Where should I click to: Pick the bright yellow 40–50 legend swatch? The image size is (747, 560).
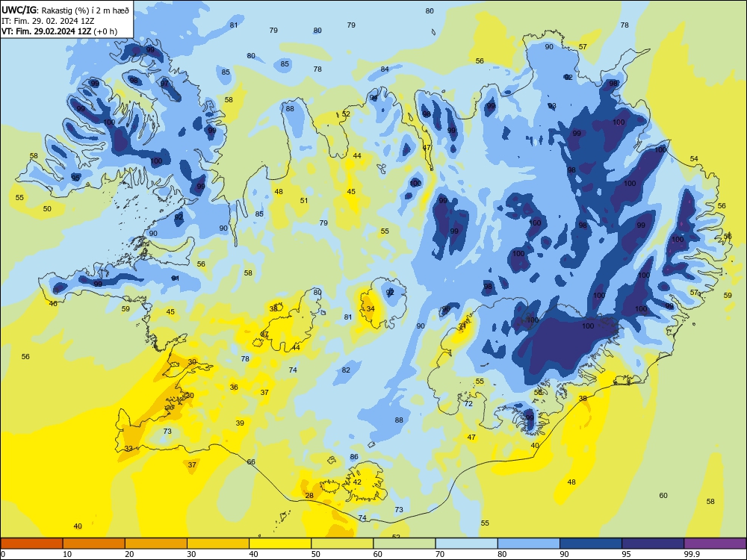[x=280, y=544]
